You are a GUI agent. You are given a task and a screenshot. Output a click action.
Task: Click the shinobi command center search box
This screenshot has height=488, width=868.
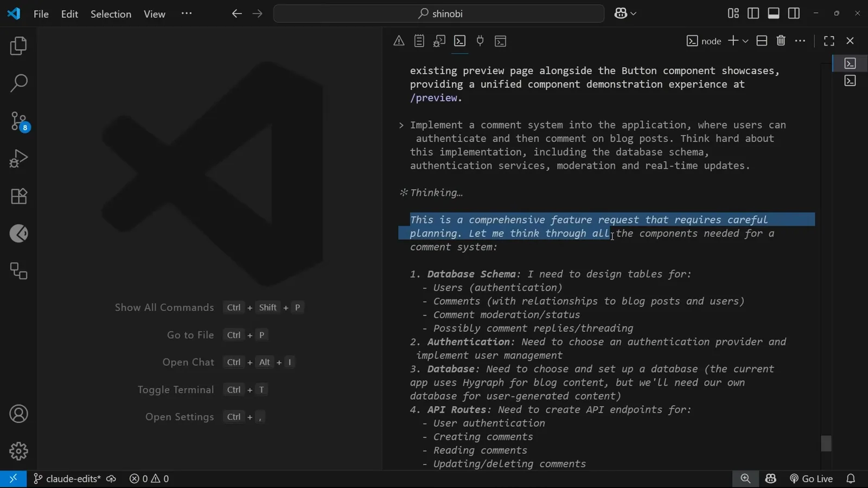(x=439, y=14)
